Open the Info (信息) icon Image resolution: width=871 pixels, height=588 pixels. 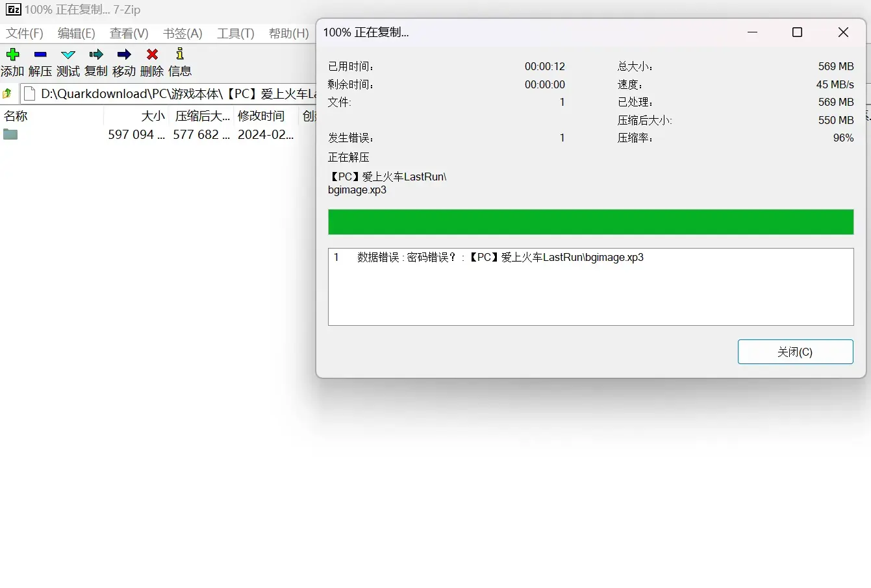tap(180, 54)
